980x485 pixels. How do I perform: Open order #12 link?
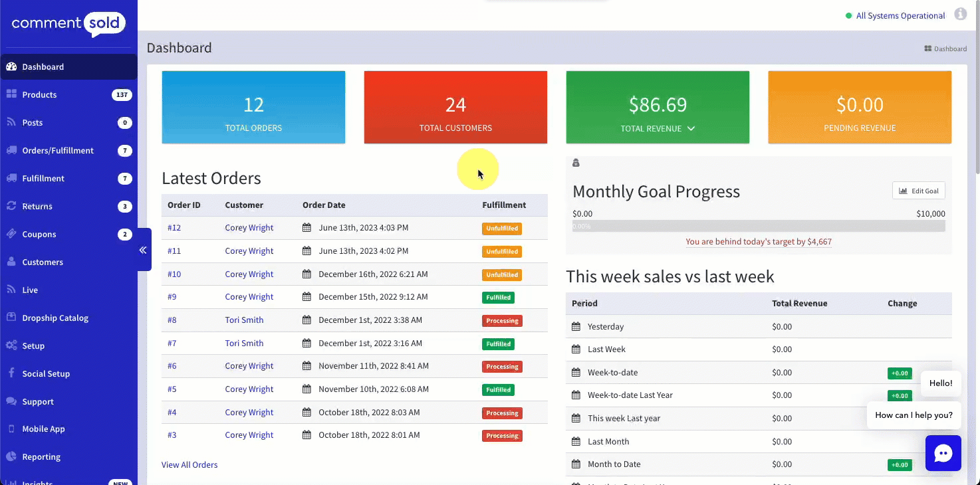coord(174,228)
